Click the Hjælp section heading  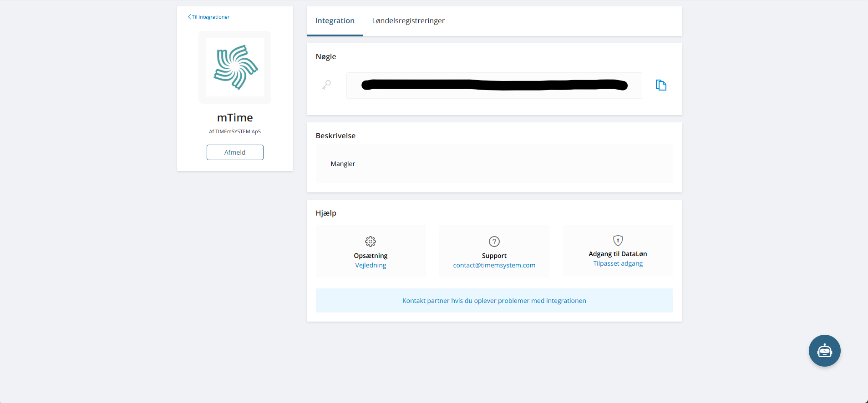point(326,213)
